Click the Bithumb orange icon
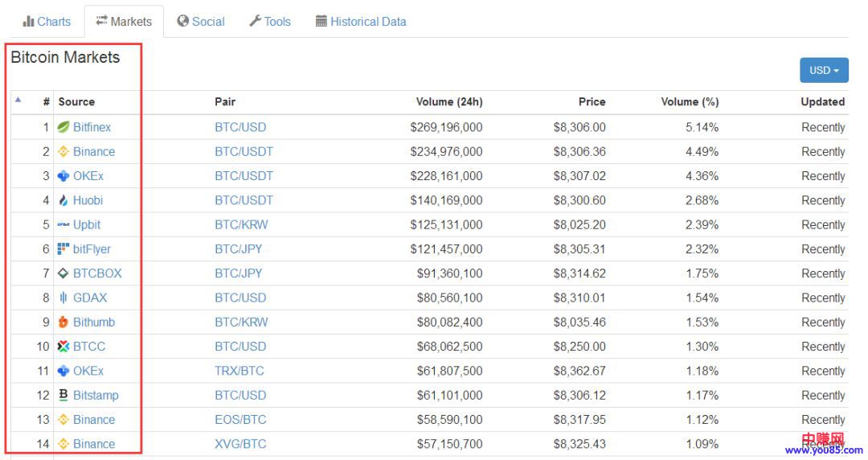The image size is (868, 460). point(63,322)
